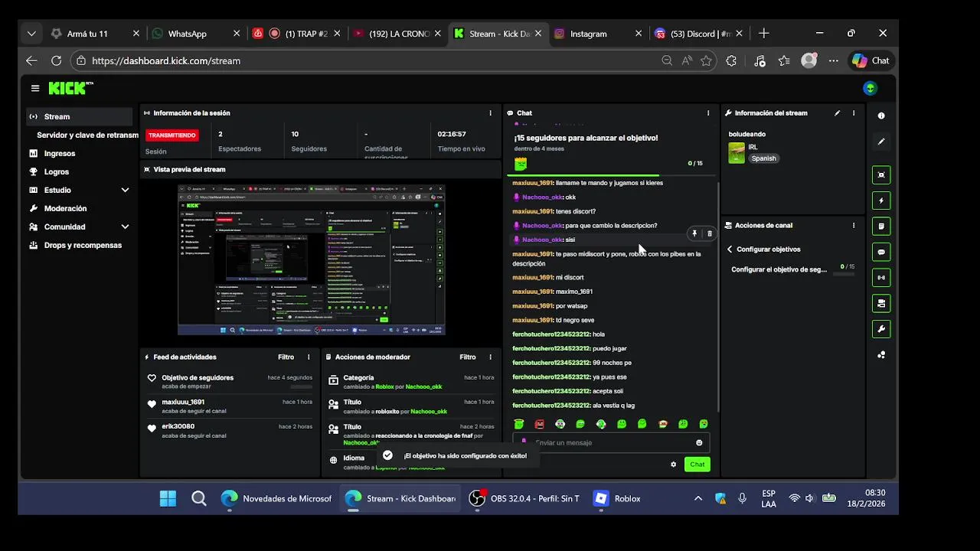Open options menu of Acciones de canal panel
980x551 pixels.
tap(854, 226)
